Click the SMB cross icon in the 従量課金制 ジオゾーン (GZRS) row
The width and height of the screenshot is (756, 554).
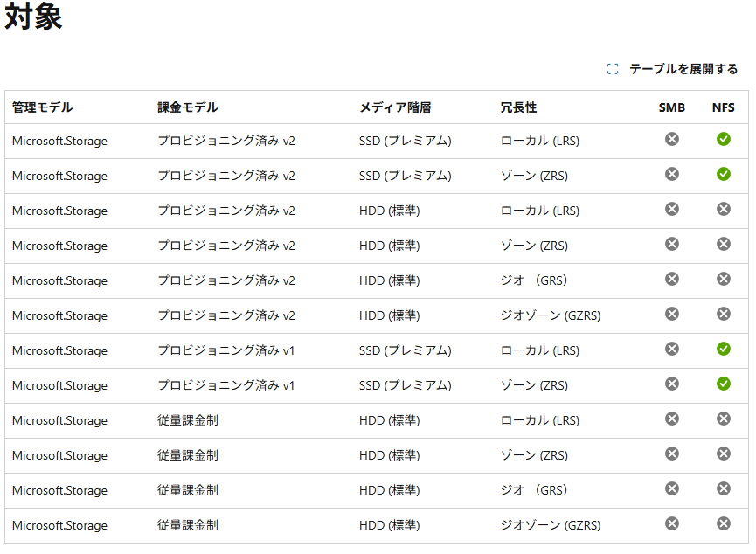click(x=671, y=523)
